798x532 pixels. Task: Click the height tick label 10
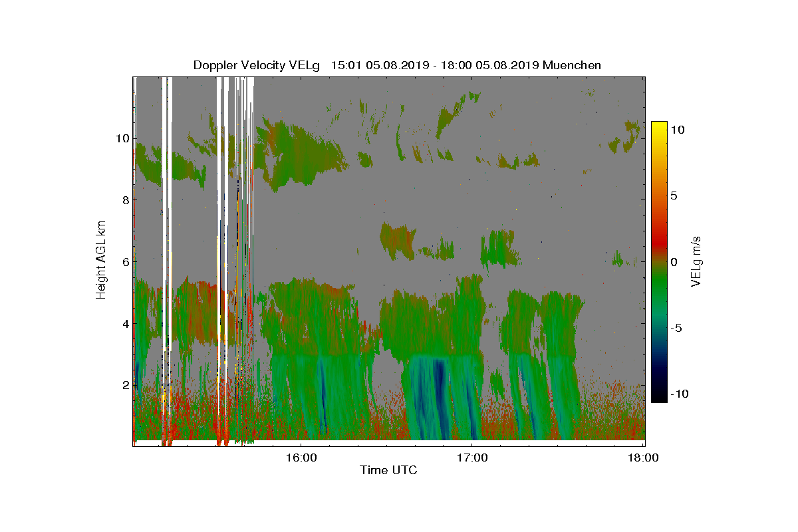coord(122,138)
